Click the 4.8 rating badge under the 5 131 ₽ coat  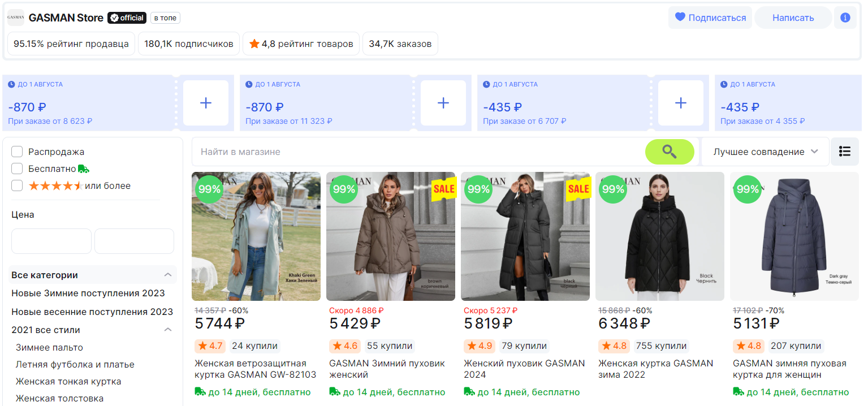(x=748, y=345)
